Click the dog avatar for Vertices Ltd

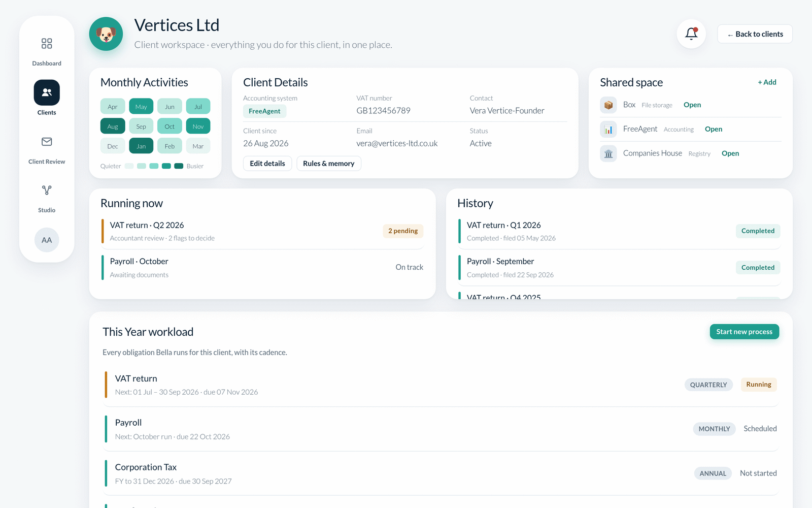click(x=106, y=34)
